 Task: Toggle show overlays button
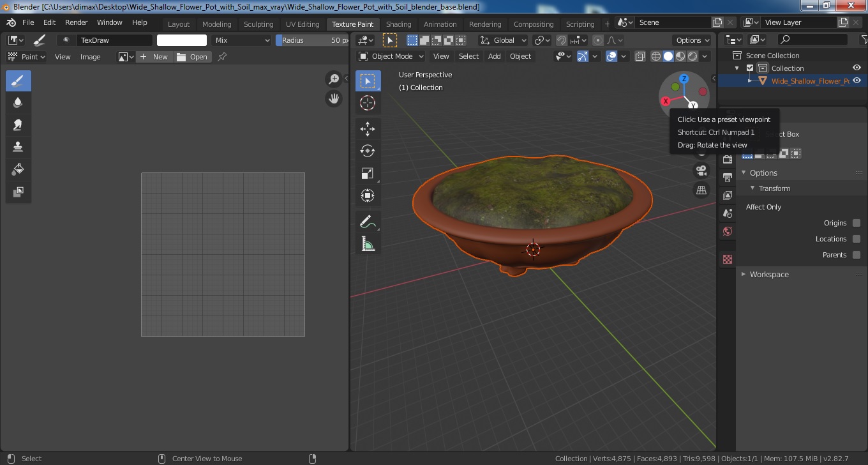611,56
